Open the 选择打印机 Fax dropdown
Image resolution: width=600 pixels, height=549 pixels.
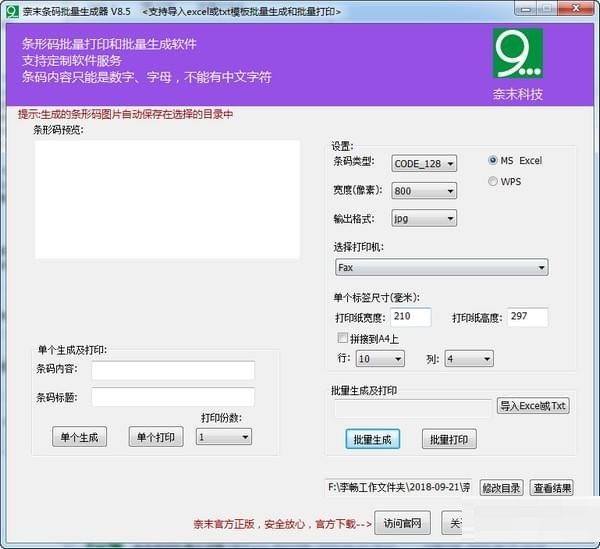[x=442, y=267]
